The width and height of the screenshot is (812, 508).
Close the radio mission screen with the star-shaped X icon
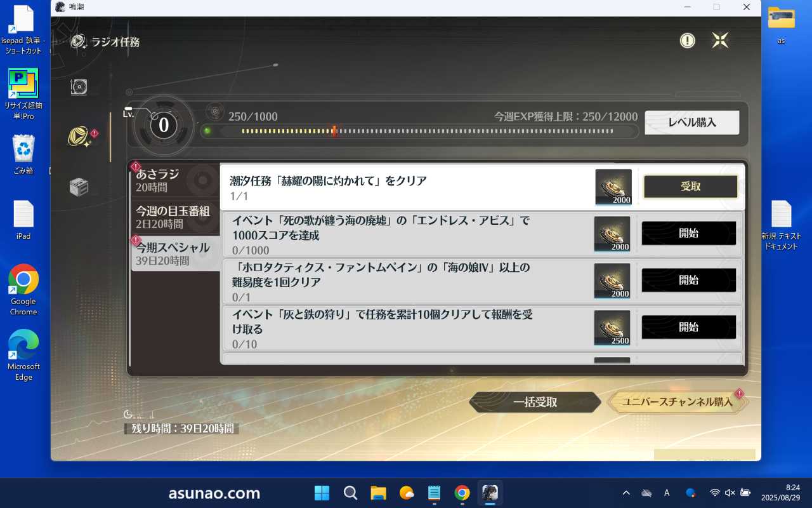click(x=720, y=41)
